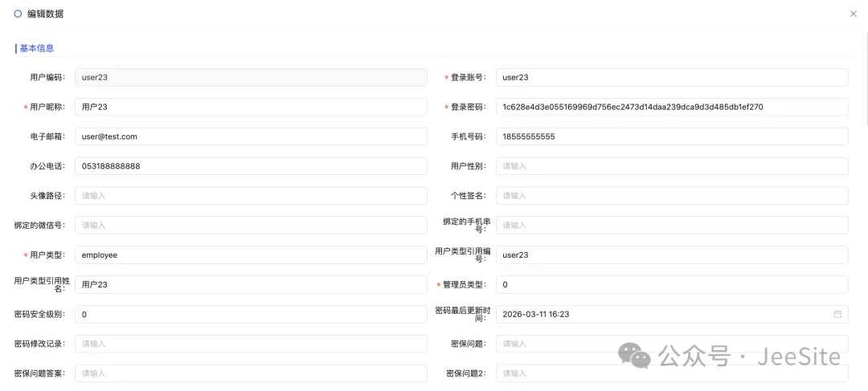Click the 登录账号 input field
The width and height of the screenshot is (868, 391).
pyautogui.click(x=671, y=77)
